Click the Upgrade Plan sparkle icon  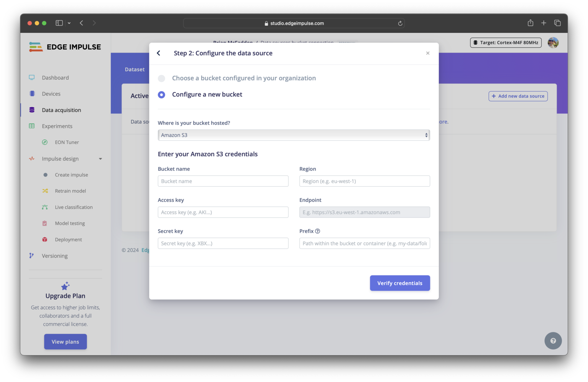(x=65, y=286)
